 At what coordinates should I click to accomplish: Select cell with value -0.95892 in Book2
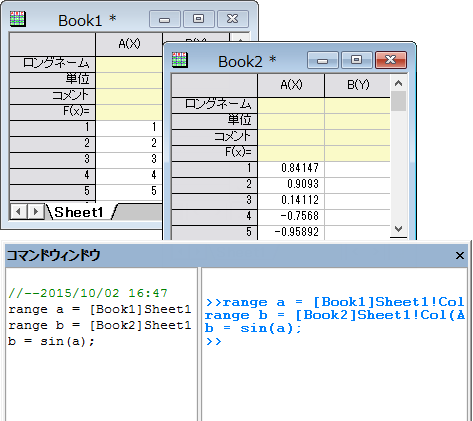tap(291, 232)
